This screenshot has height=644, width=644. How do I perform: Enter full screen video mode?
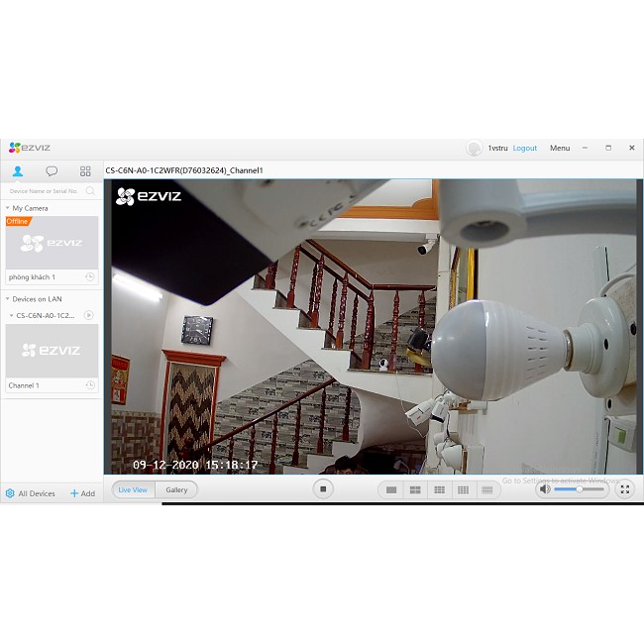click(x=624, y=489)
